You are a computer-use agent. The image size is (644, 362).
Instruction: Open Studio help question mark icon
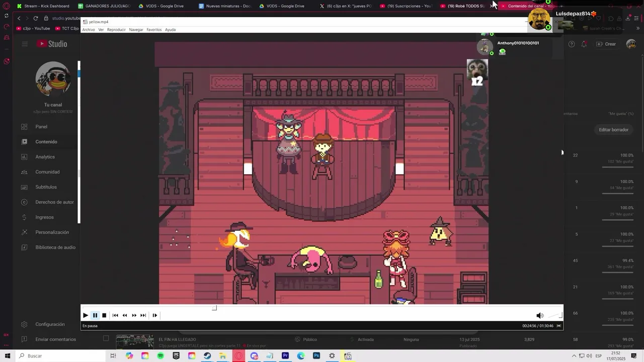tap(572, 44)
